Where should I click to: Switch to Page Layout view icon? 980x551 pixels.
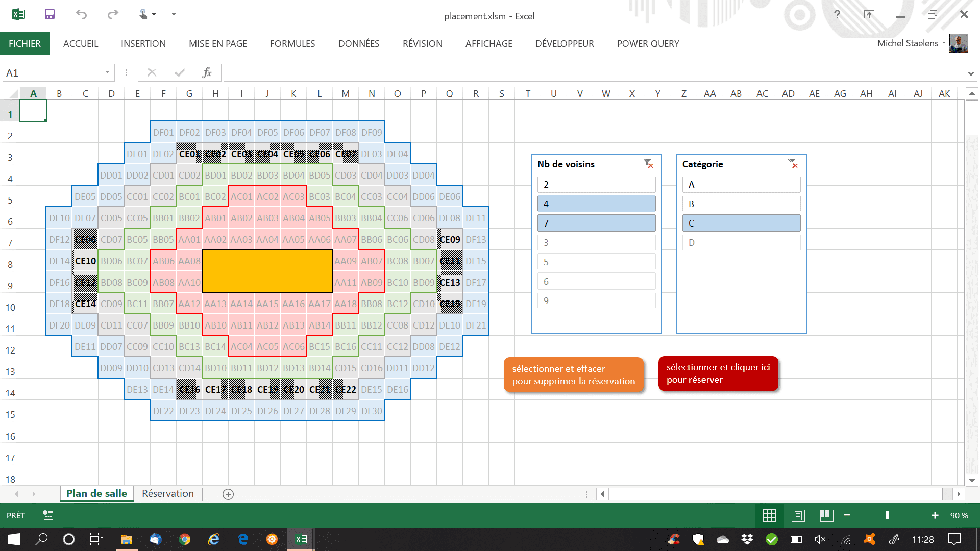point(798,516)
